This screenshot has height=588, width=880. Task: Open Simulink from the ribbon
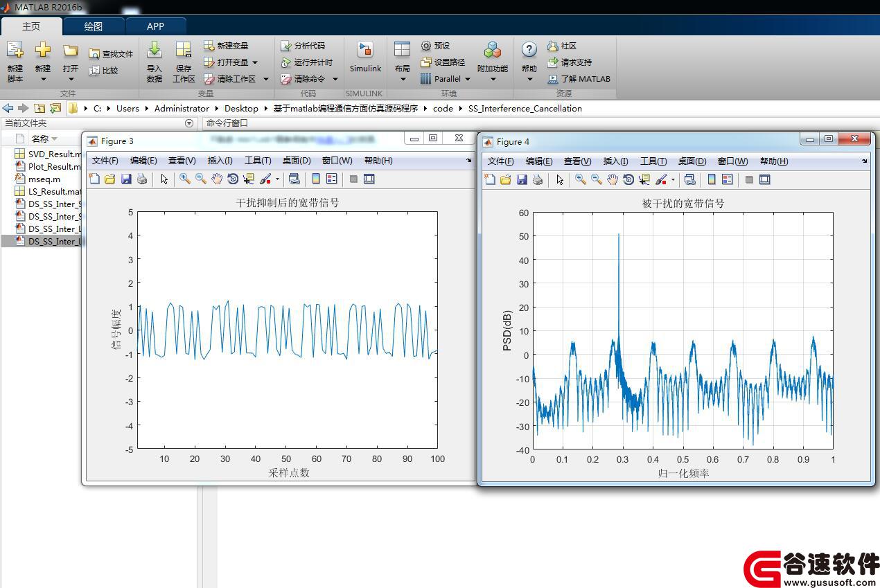(365, 57)
